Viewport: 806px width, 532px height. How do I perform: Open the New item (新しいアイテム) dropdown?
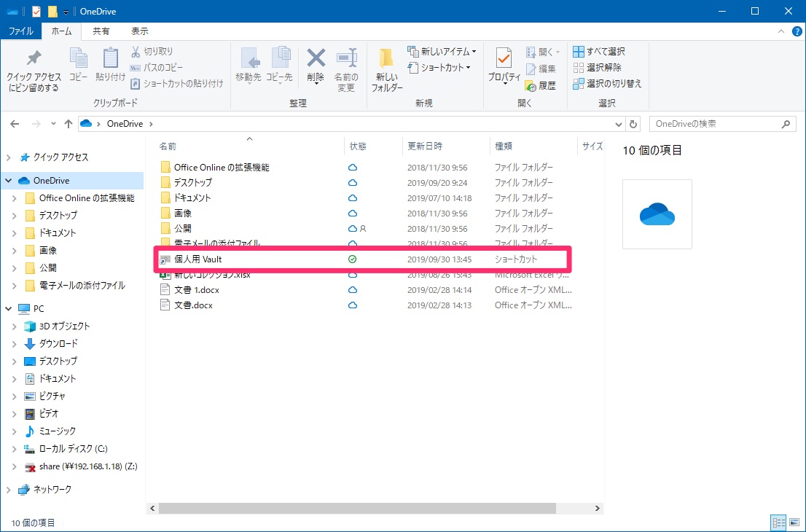[442, 52]
